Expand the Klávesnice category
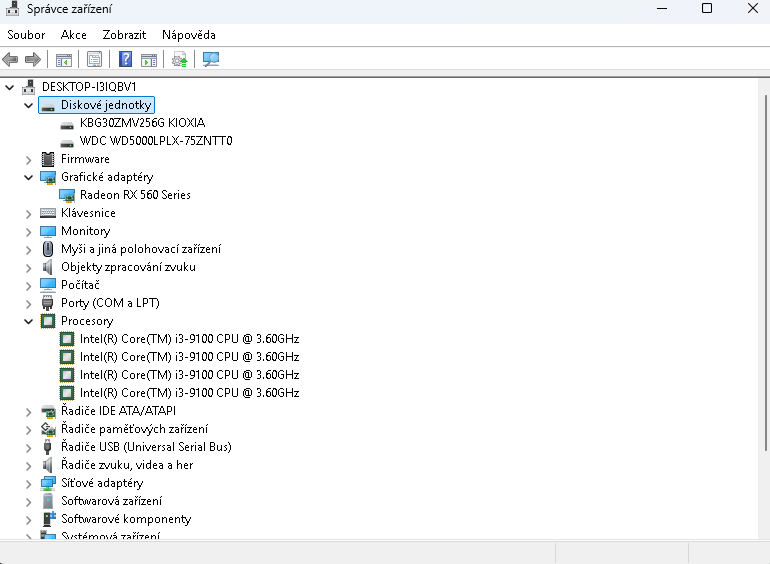Image resolution: width=770 pixels, height=564 pixels. coord(28,214)
